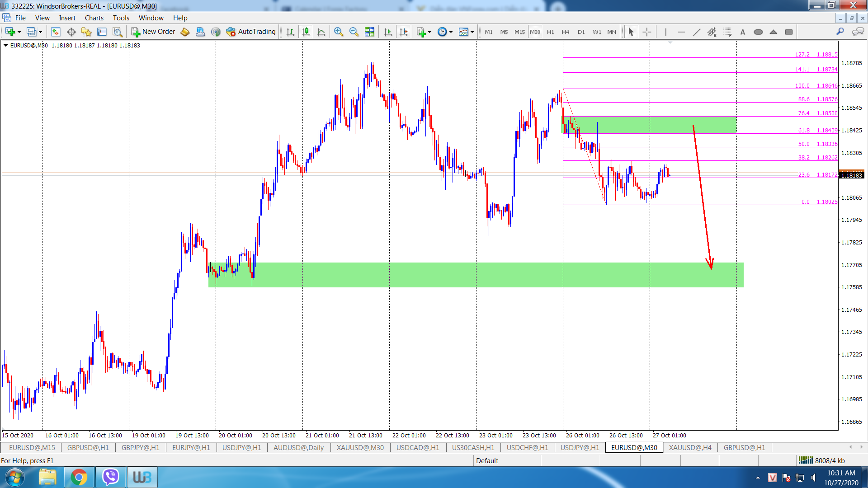868x488 pixels.
Task: Open Chrome from the Windows taskbar
Action: tap(79, 477)
